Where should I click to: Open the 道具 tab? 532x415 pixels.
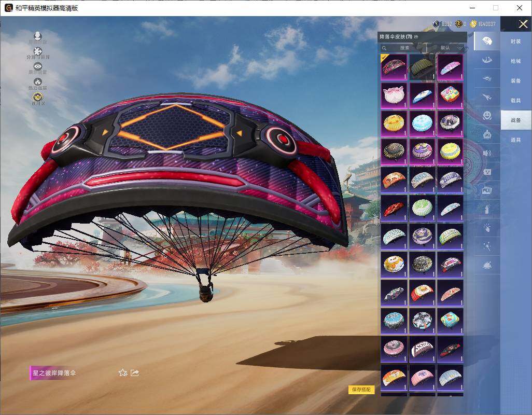coord(515,140)
